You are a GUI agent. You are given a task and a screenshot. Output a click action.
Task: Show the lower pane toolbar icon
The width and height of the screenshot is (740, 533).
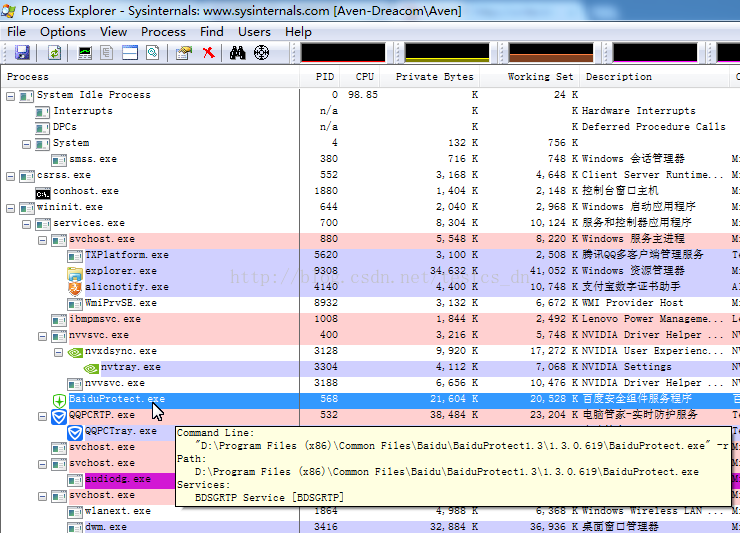click(130, 52)
